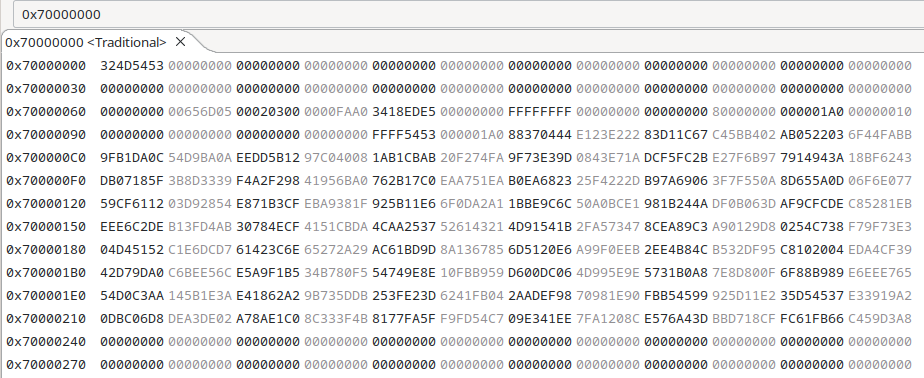The height and width of the screenshot is (378, 924).
Task: Click the 0000FAA0 value
Action: (x=336, y=111)
